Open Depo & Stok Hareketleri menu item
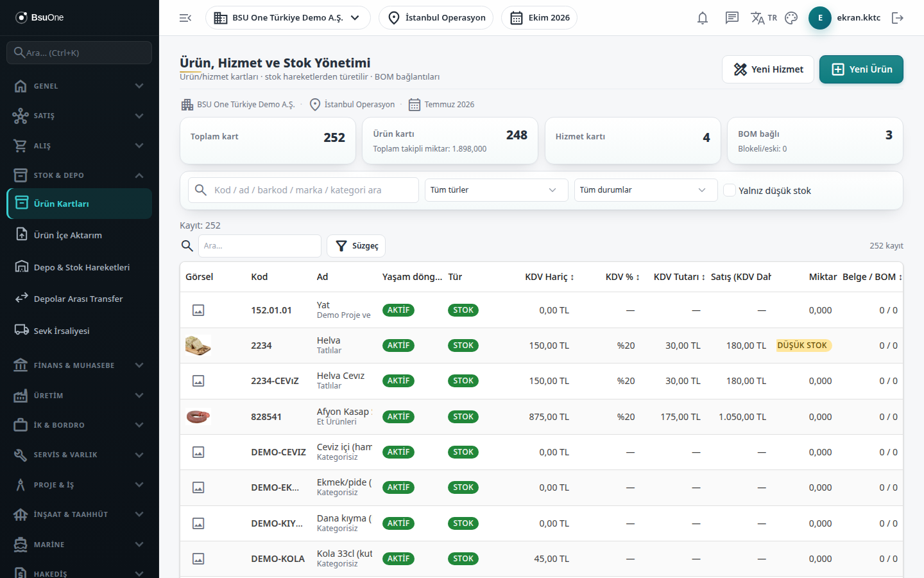This screenshot has width=924, height=578. click(x=79, y=267)
